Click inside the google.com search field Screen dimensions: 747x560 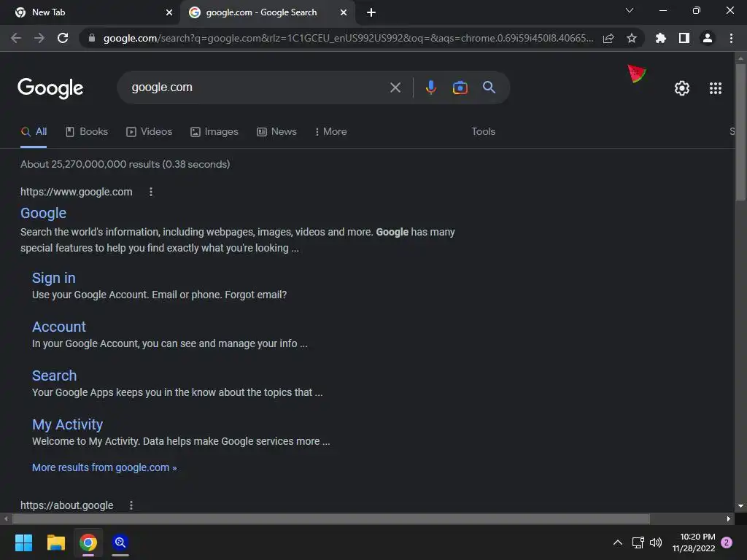(x=258, y=87)
